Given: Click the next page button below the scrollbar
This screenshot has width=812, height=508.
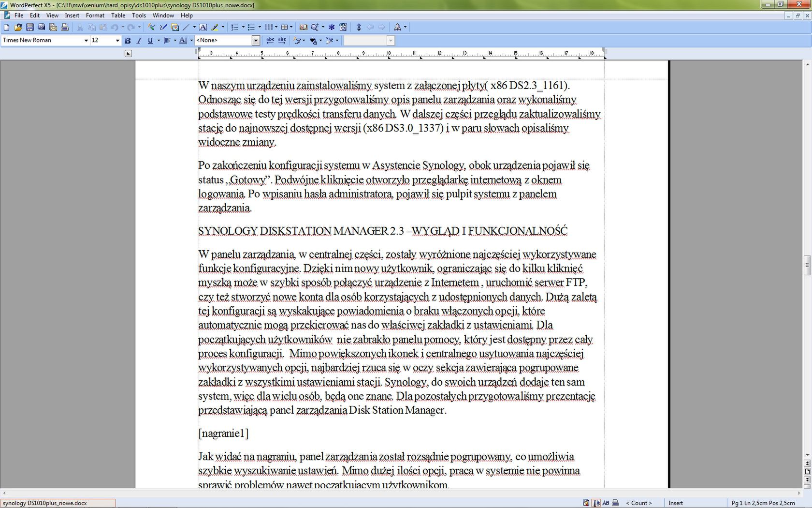Looking at the screenshot, I should [807, 480].
